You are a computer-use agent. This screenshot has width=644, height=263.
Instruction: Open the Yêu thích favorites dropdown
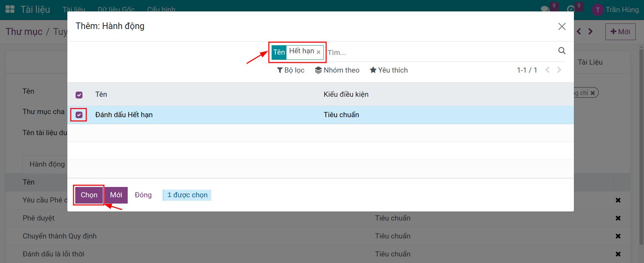click(389, 70)
